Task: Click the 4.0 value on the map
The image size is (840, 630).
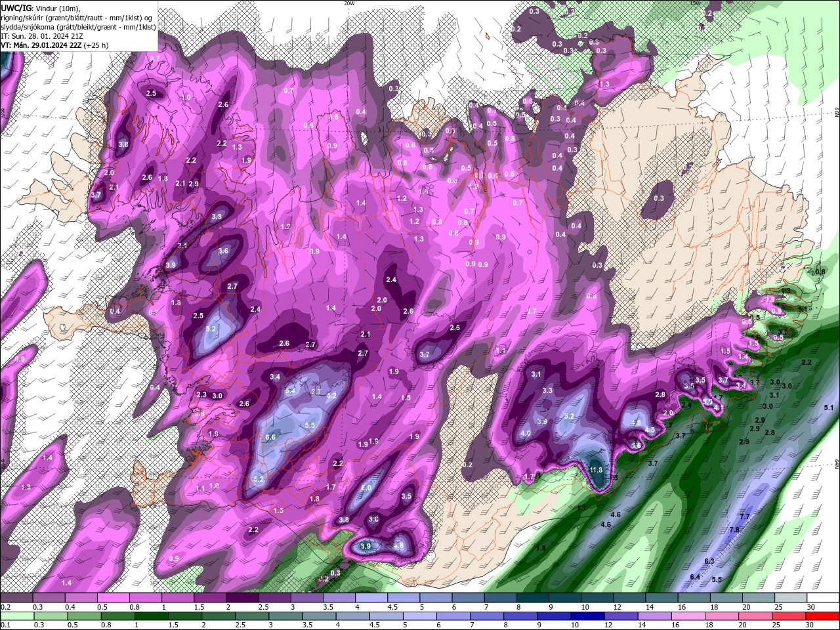Action: (x=526, y=434)
